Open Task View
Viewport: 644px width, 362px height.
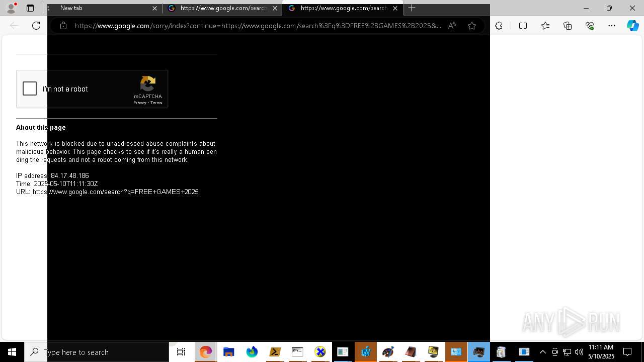tap(181, 352)
